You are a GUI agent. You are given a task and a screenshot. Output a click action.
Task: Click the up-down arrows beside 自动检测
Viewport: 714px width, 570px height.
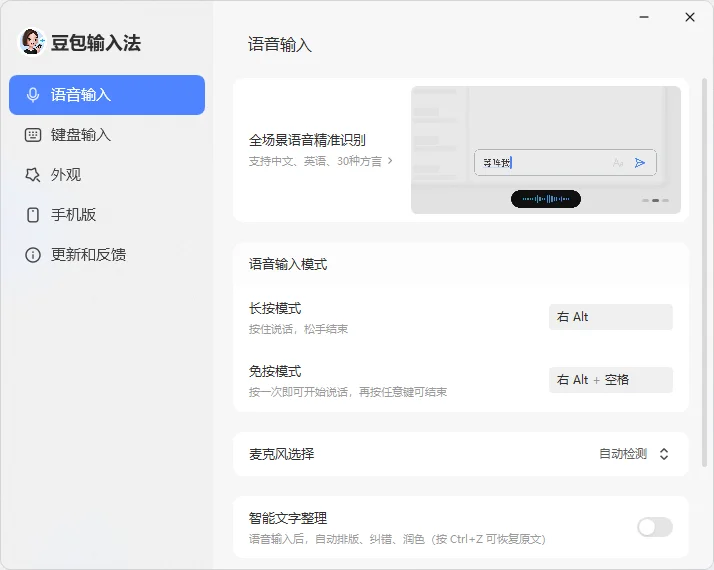pyautogui.click(x=664, y=454)
